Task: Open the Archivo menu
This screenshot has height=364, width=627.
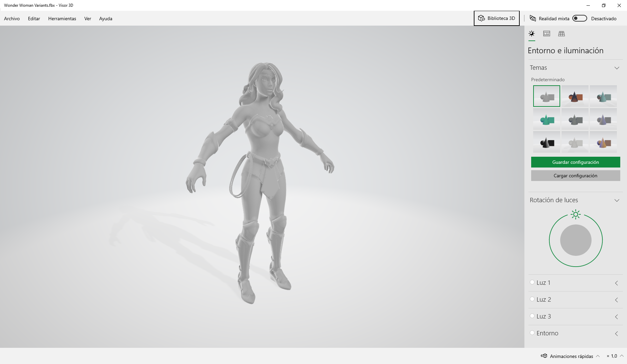Action: 12,19
